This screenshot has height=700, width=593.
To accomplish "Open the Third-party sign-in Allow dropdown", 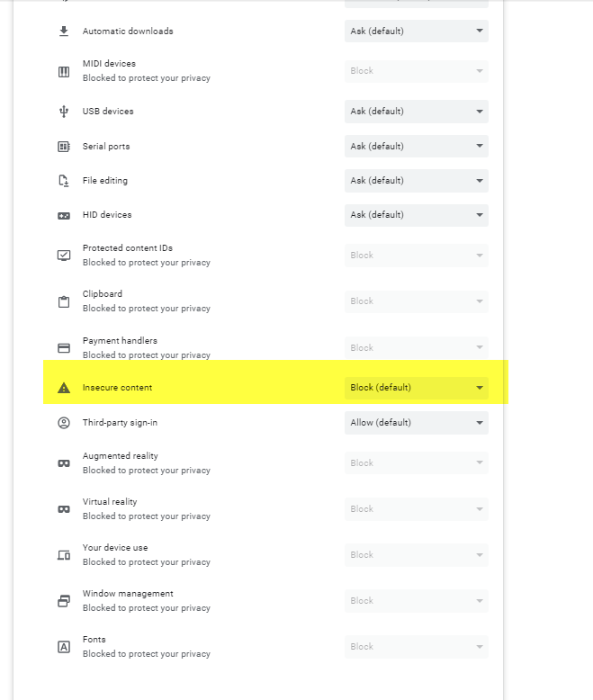I will point(416,422).
